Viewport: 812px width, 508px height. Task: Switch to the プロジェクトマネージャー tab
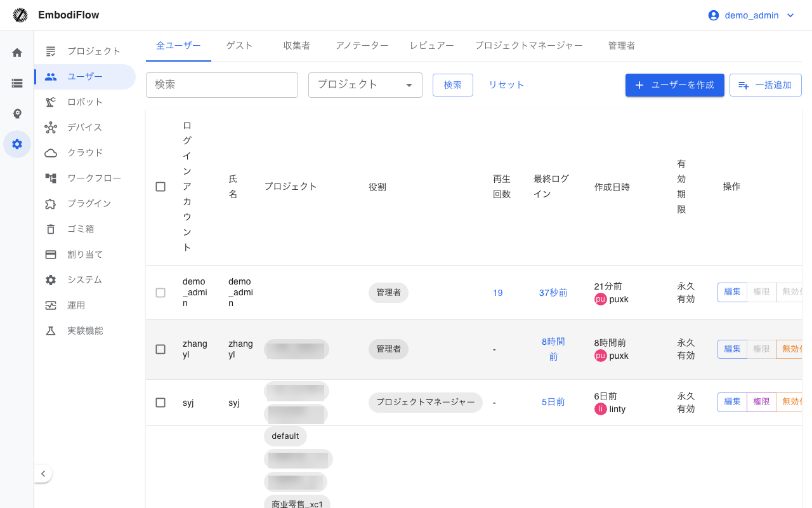point(529,46)
